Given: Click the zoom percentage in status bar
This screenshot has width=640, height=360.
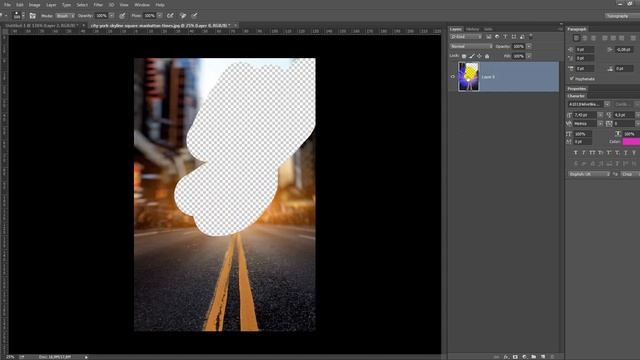Looking at the screenshot, I should point(10,357).
